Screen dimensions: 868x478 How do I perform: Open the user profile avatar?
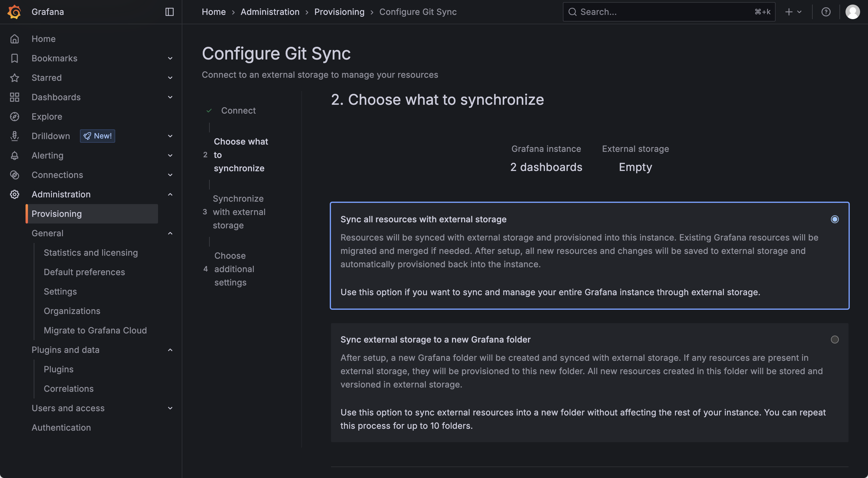click(852, 12)
